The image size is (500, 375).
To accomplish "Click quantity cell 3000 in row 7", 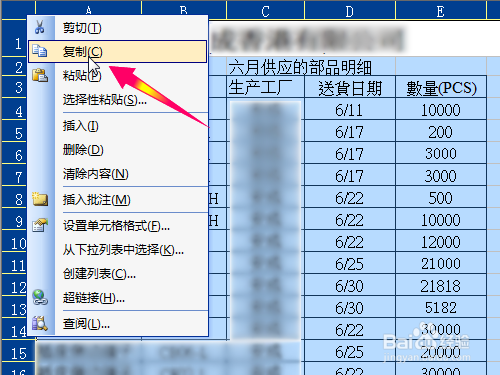I will 441,175.
